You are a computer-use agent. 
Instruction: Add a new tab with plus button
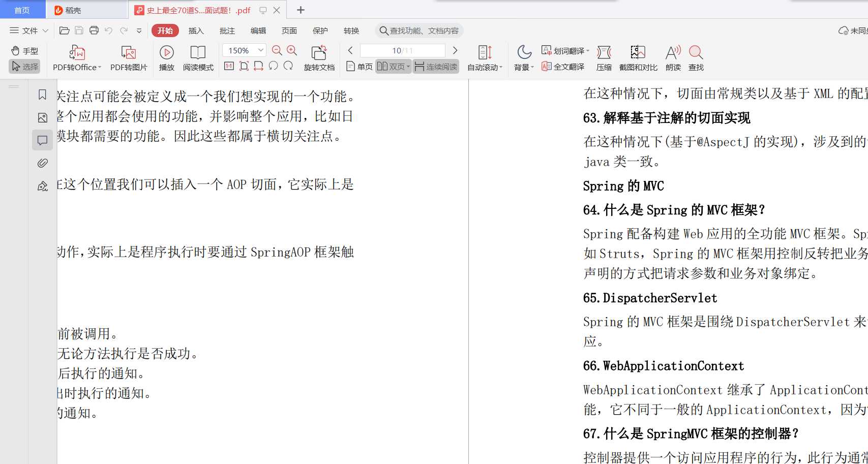[x=301, y=10]
